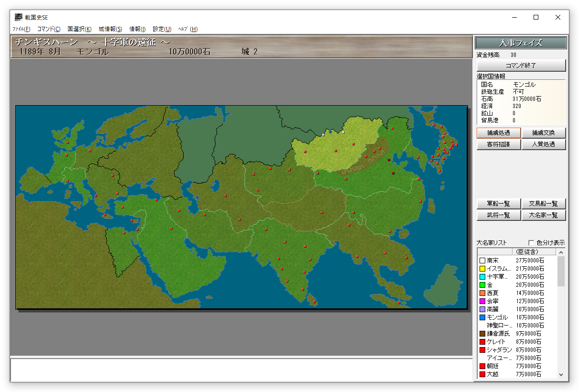
Task: Click the cyan 十字軍 faction icon
Action: [x=482, y=277]
